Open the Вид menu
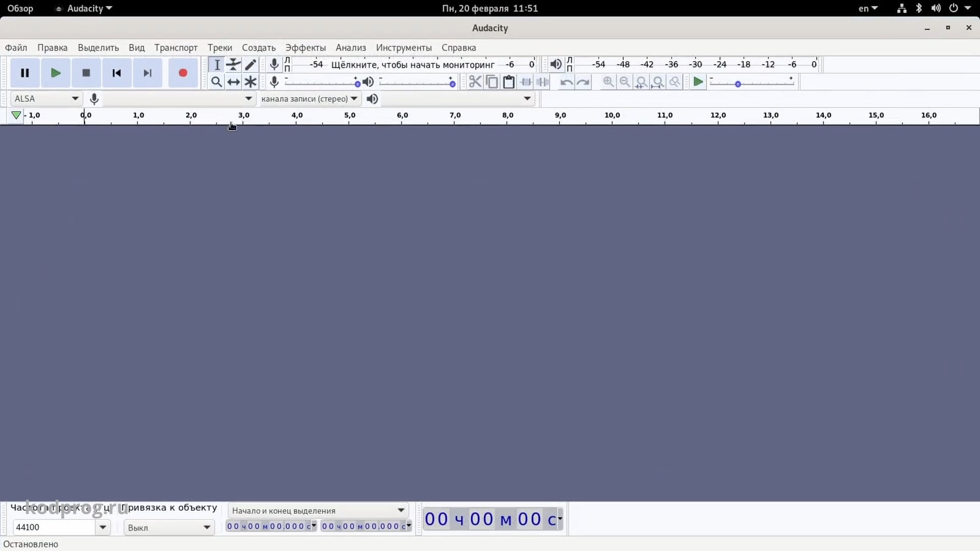This screenshot has height=551, width=980. pyautogui.click(x=136, y=47)
